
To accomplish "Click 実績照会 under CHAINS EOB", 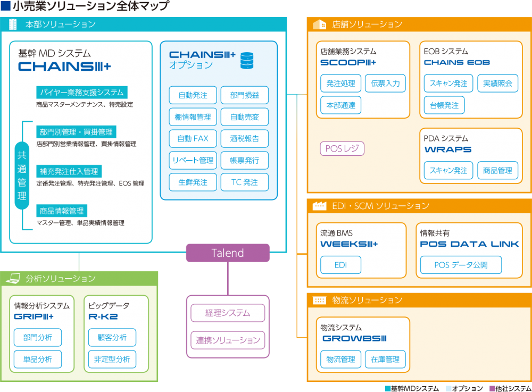I will tap(498, 84).
